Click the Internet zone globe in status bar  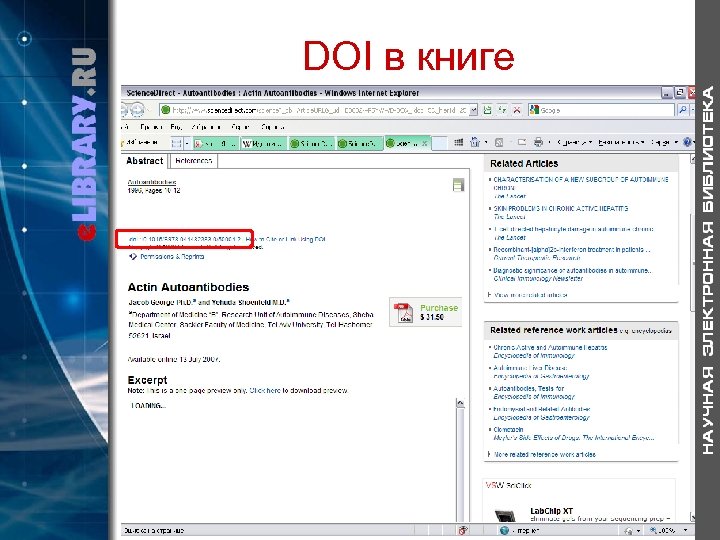[x=504, y=530]
